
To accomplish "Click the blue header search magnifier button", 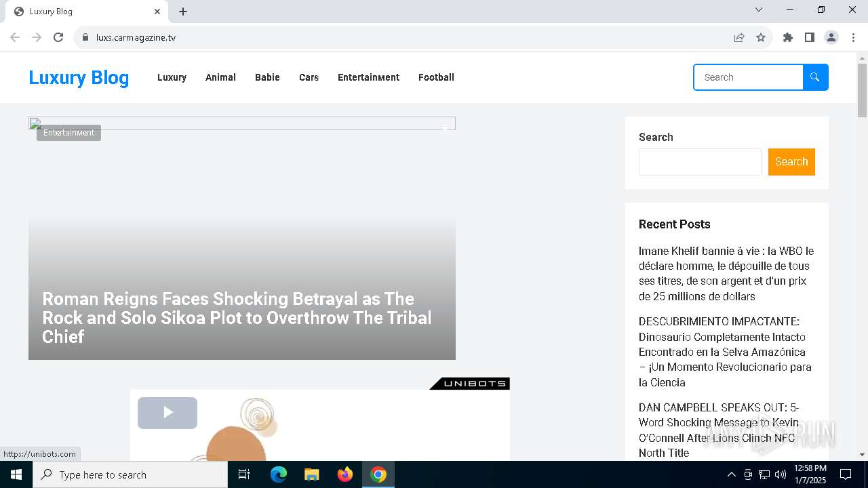I will tap(815, 77).
